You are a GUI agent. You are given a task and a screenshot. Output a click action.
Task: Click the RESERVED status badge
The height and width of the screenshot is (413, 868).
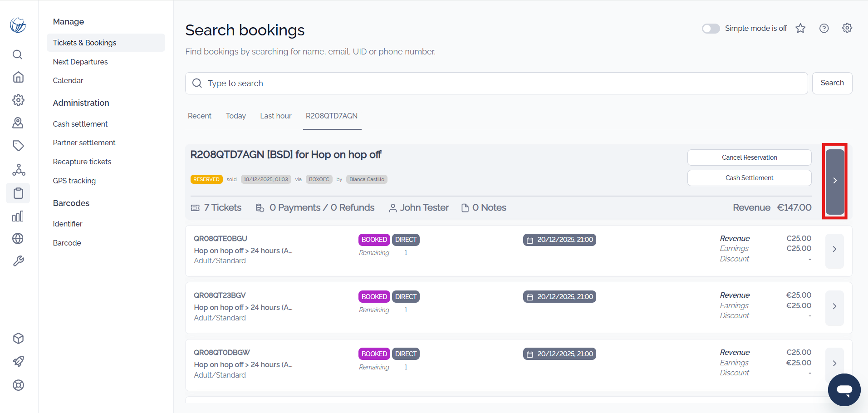(x=206, y=179)
